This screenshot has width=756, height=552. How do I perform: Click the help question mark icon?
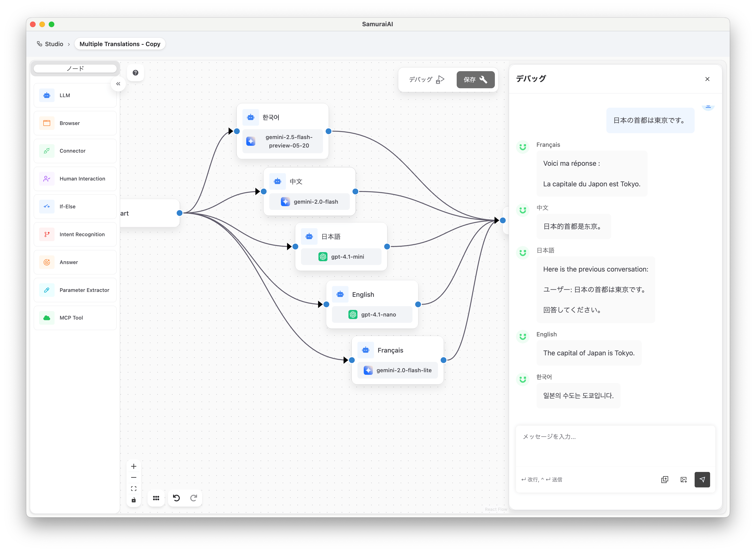click(135, 73)
